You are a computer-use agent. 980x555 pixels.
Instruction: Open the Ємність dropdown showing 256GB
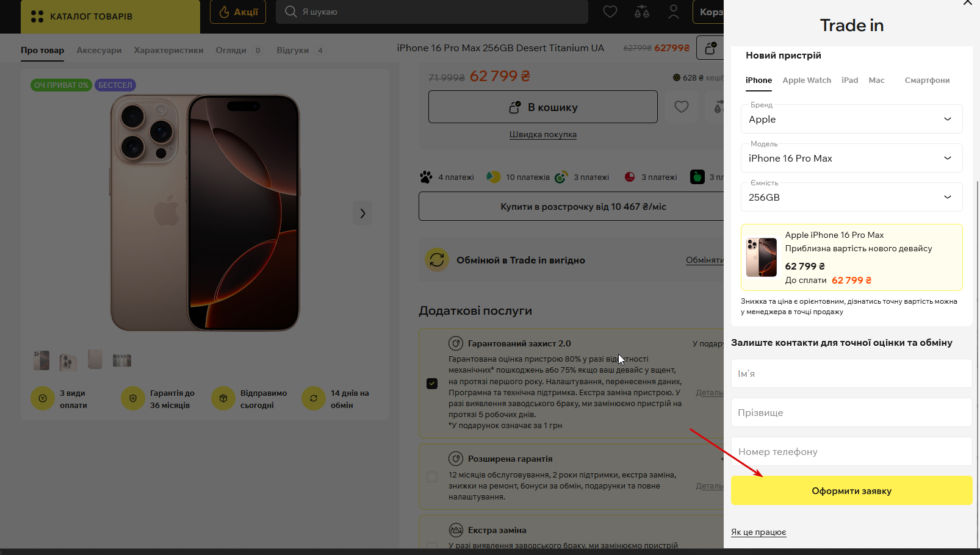tap(852, 197)
